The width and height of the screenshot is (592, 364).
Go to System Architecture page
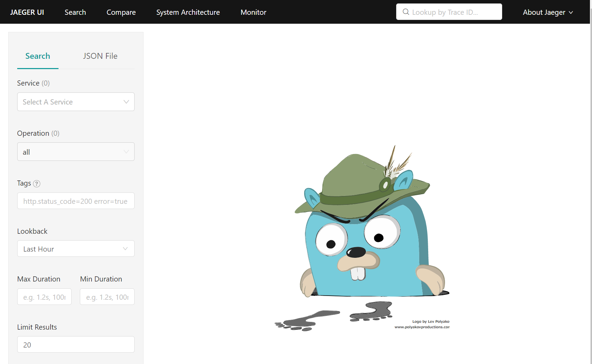(x=188, y=12)
